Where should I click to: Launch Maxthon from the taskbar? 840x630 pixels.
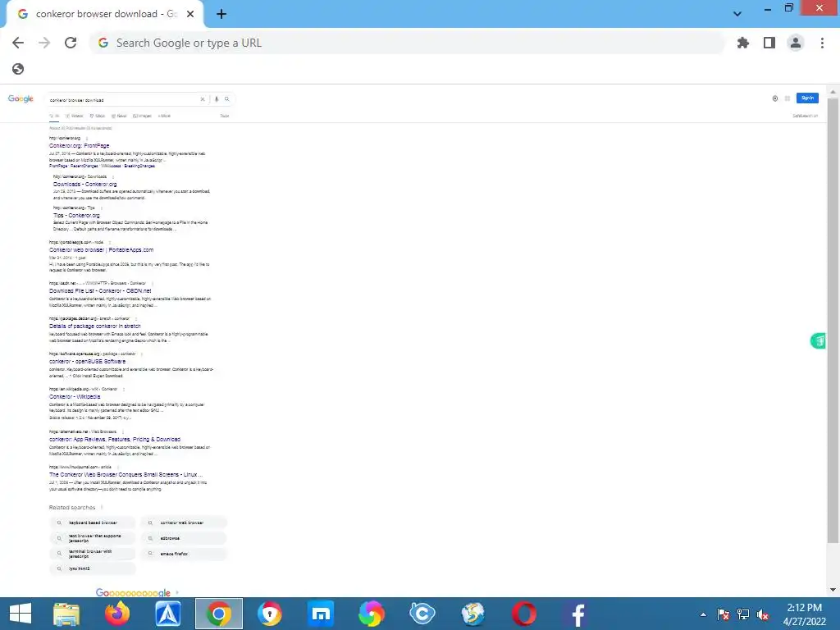(321, 614)
